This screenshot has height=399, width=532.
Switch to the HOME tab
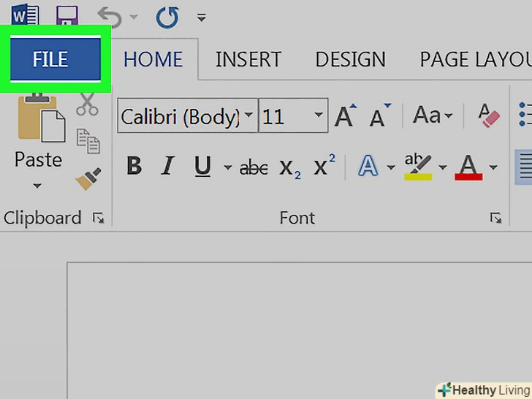153,59
